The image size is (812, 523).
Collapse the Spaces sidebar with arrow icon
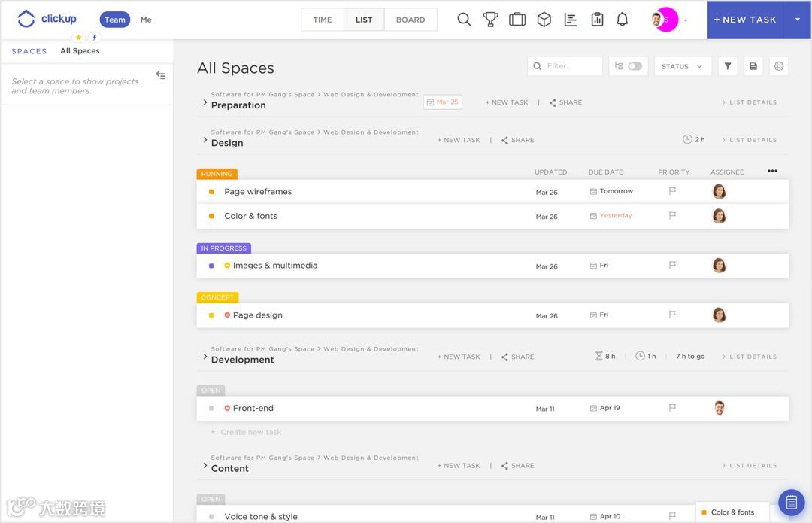[161, 75]
